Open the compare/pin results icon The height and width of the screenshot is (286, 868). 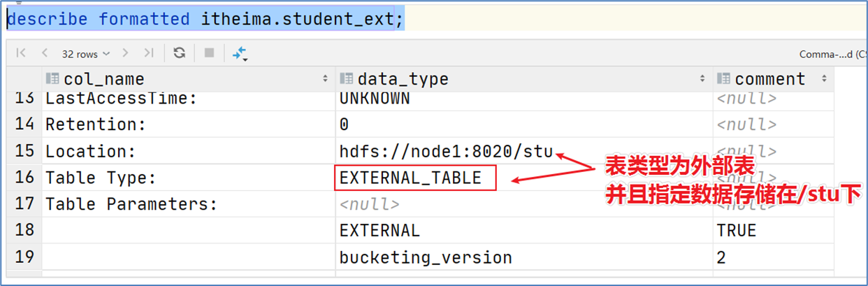coord(240,54)
